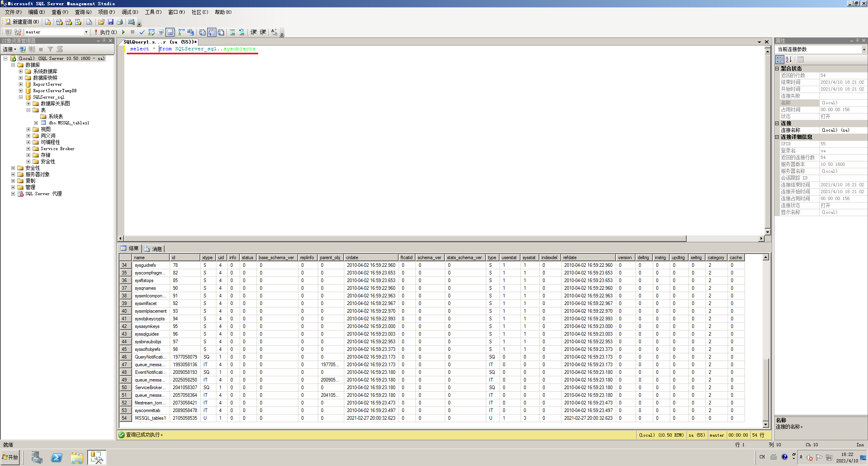Parse the query with the checkmark icon
Screen dimensions: 868x466
click(142, 32)
